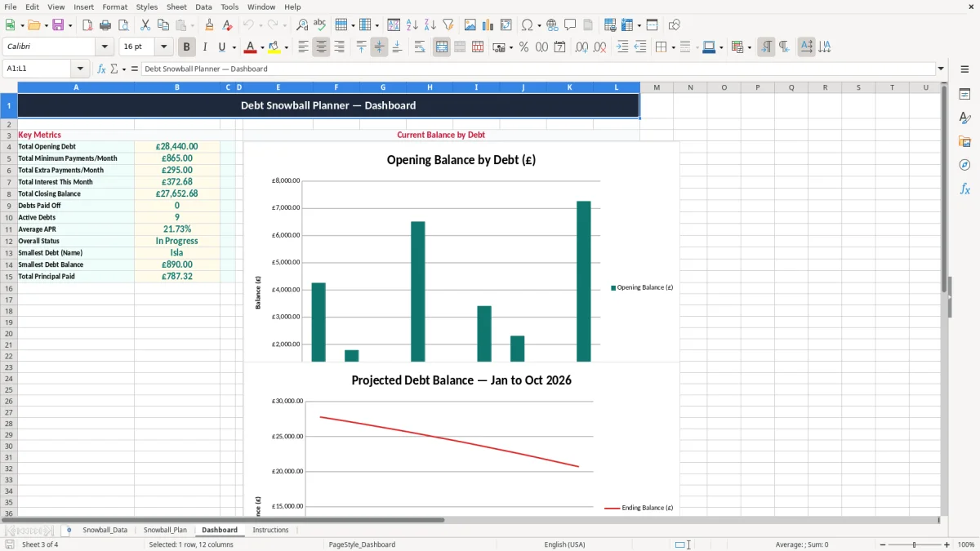This screenshot has width=980, height=551.
Task: Click the Format as Percent icon
Action: coord(523,47)
